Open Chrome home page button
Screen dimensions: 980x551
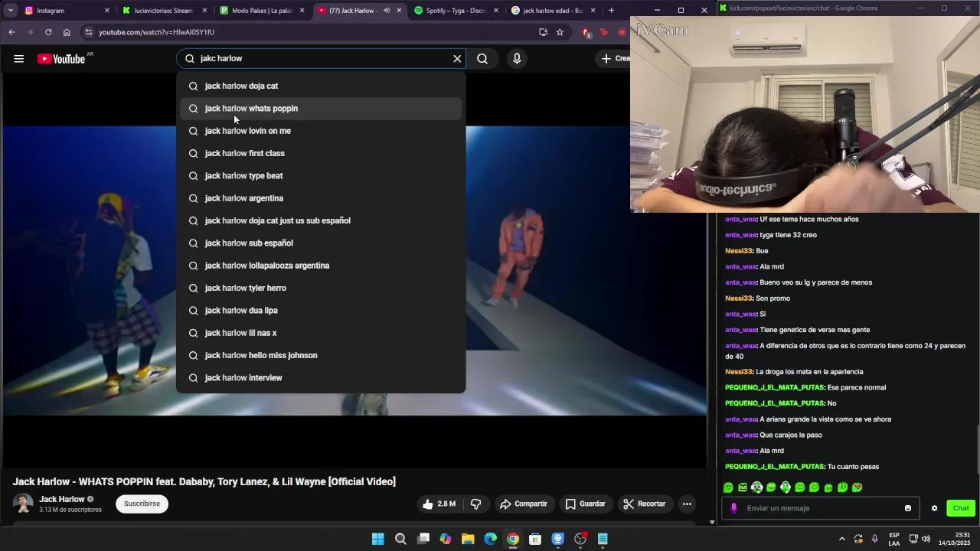[67, 32]
